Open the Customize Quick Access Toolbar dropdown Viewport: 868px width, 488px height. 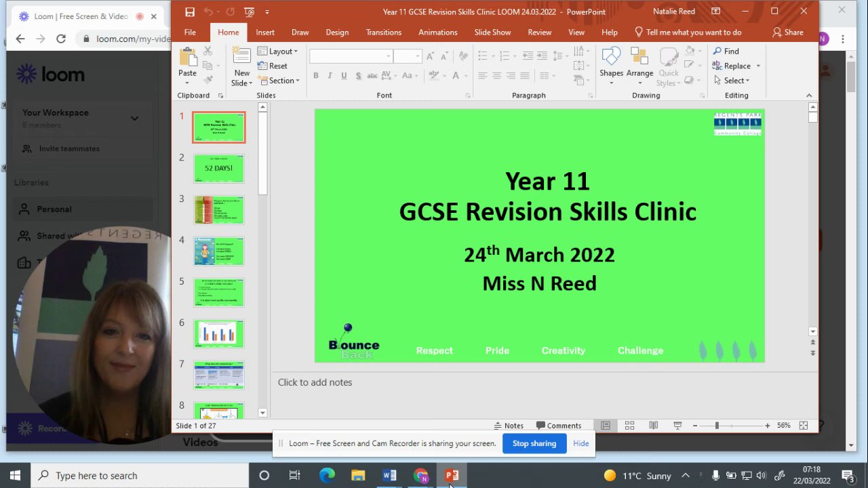267,12
